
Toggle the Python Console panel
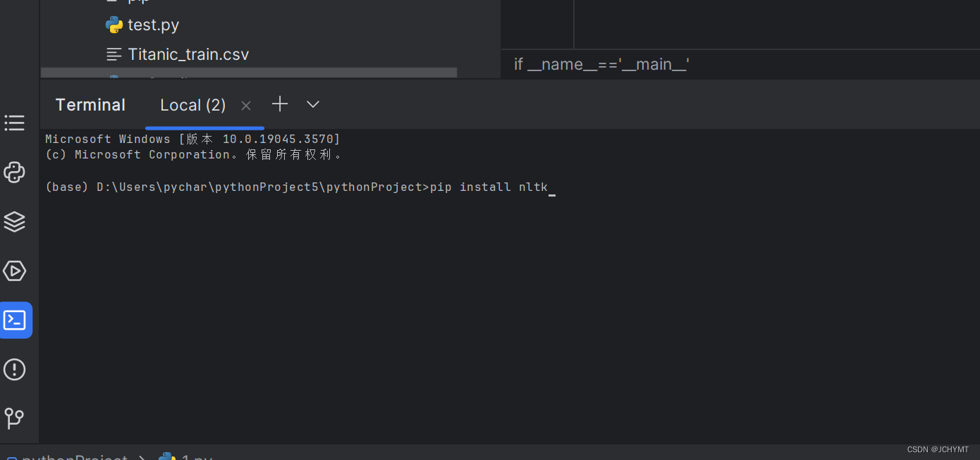[14, 173]
